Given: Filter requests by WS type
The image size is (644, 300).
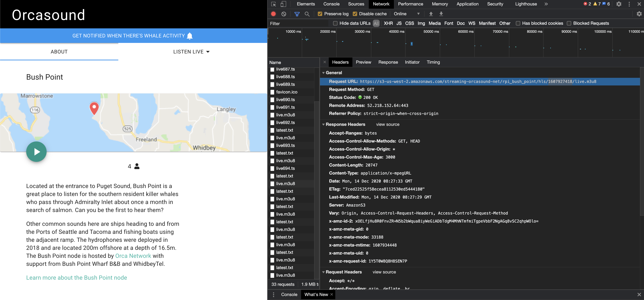Looking at the screenshot, I should 471,23.
